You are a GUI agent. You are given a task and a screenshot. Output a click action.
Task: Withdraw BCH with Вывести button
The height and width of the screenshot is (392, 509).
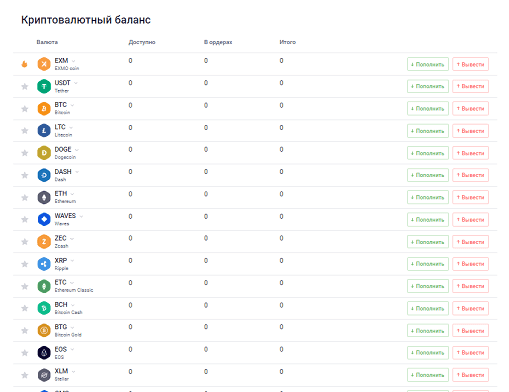click(470, 308)
